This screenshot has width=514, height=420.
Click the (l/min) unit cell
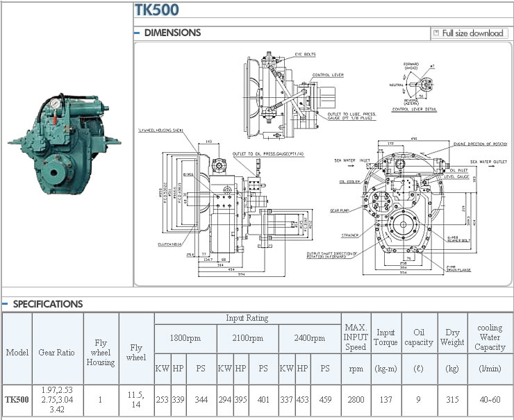490,369
